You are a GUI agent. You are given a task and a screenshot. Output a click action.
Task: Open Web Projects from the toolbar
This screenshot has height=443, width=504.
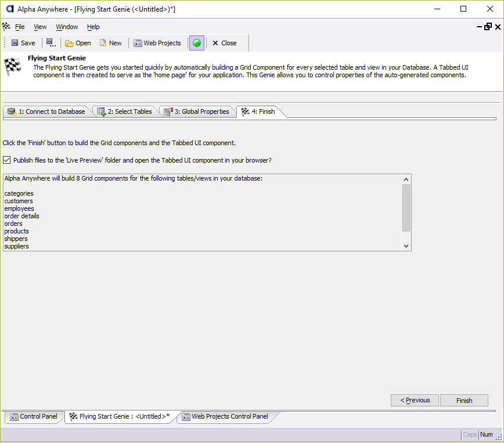pyautogui.click(x=157, y=43)
